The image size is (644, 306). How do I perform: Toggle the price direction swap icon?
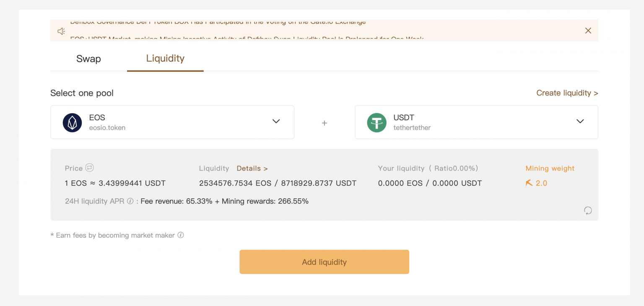point(89,168)
